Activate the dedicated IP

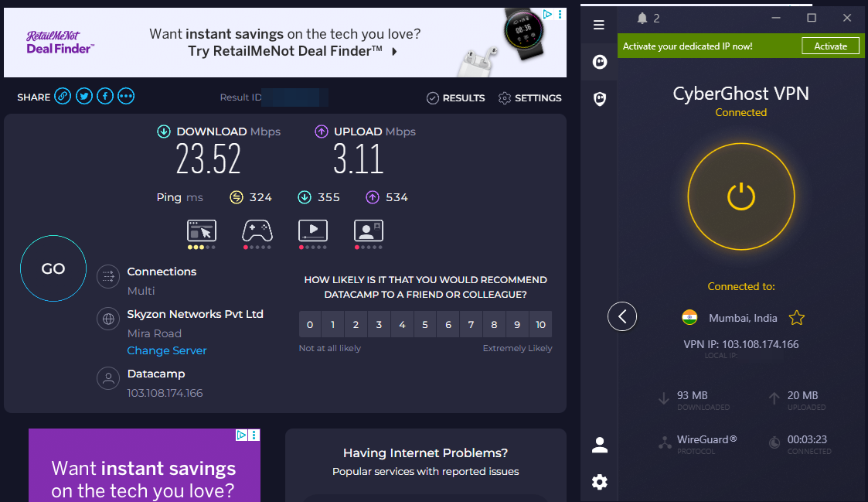pos(830,46)
